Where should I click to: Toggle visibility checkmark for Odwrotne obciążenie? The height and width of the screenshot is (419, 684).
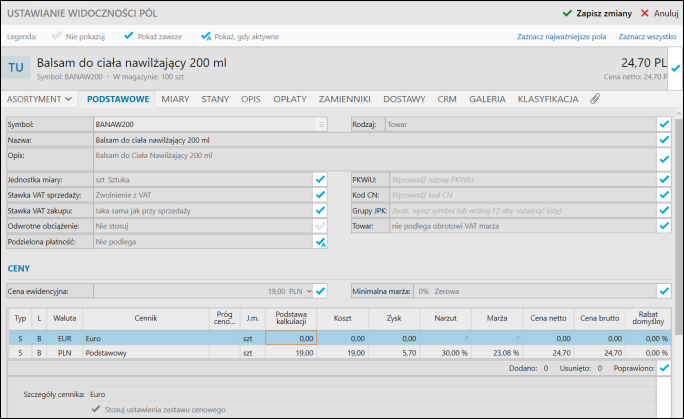320,226
